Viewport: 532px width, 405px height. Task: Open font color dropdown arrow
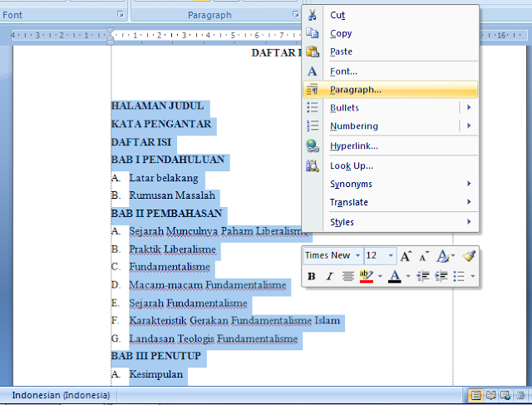408,276
